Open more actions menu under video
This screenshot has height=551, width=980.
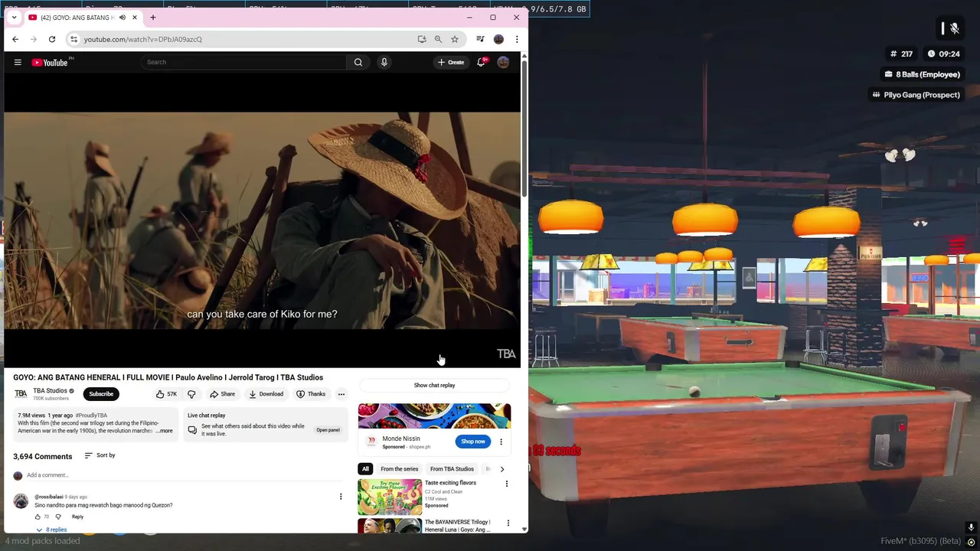(341, 394)
